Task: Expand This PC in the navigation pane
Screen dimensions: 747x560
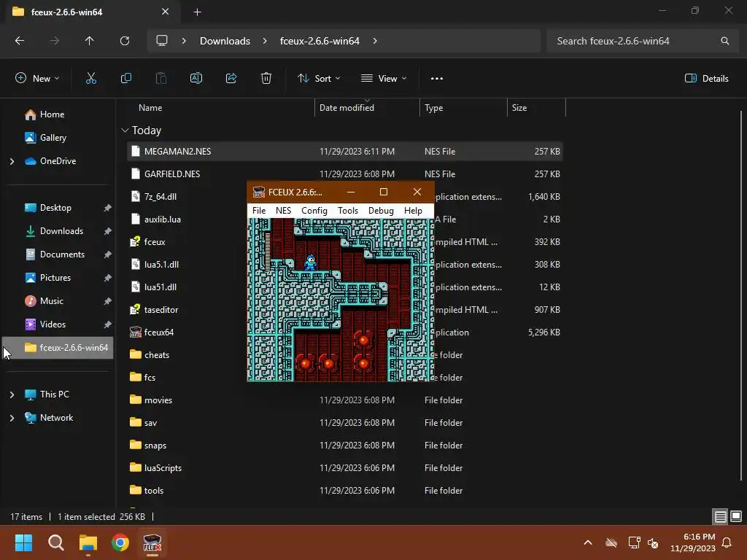Action: [x=12, y=394]
